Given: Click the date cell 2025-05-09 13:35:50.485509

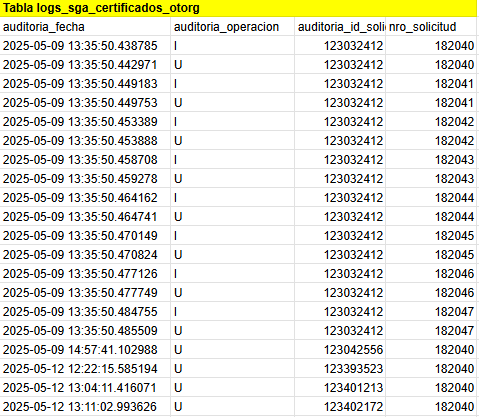Looking at the screenshot, I should [x=85, y=331].
